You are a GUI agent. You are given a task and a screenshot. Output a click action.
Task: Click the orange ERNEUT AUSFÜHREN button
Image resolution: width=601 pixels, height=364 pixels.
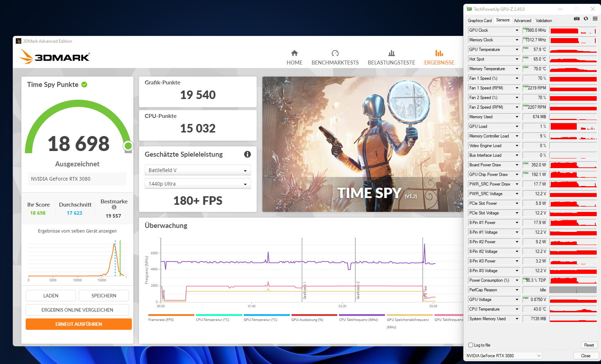(x=79, y=324)
